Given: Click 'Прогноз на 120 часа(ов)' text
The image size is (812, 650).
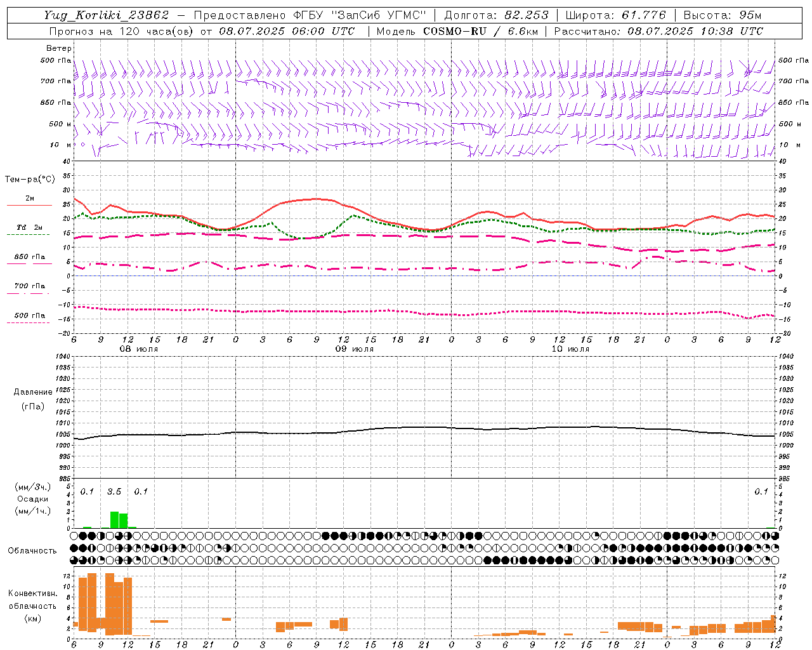Looking at the screenshot, I should click(122, 31).
